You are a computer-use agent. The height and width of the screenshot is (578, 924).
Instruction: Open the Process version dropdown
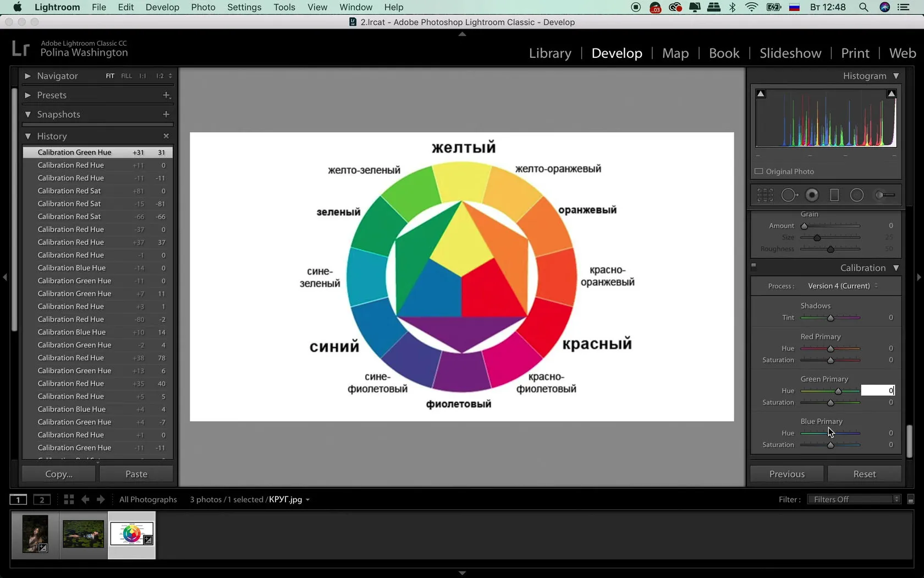842,286
